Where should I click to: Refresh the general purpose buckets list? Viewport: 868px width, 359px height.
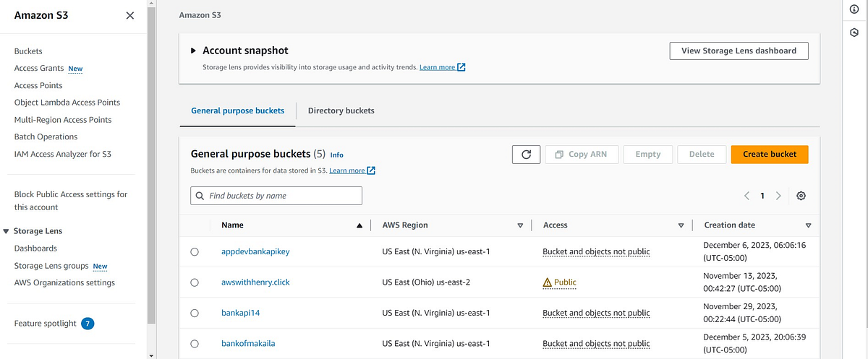(x=526, y=155)
